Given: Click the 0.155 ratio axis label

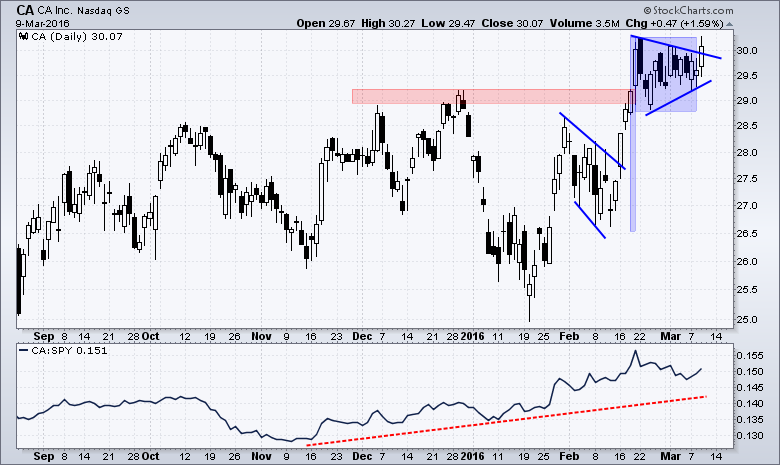Looking at the screenshot, I should (750, 356).
